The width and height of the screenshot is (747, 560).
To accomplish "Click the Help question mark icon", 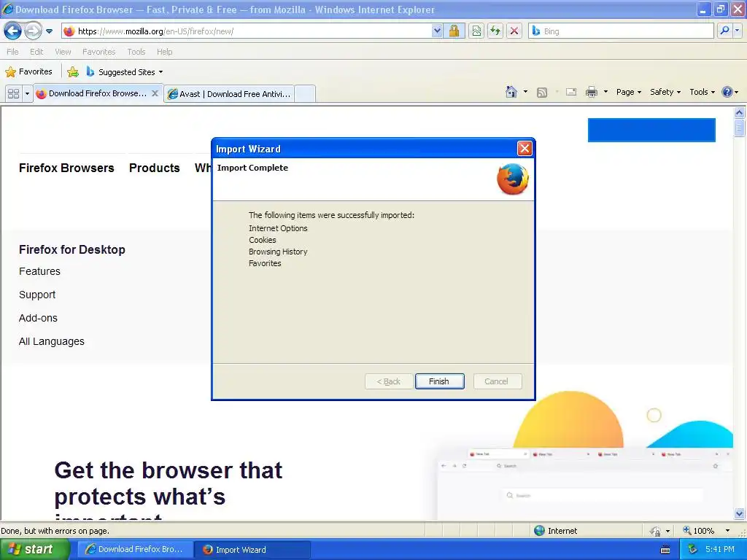I will click(x=727, y=92).
